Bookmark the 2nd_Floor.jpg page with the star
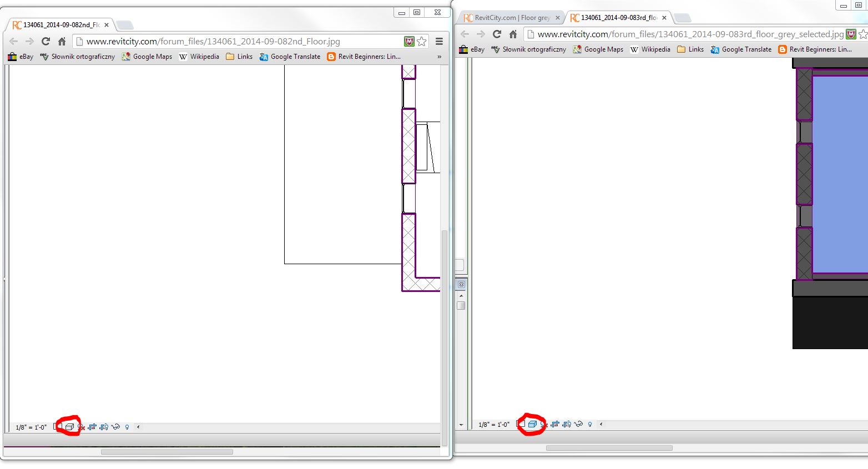 point(422,41)
